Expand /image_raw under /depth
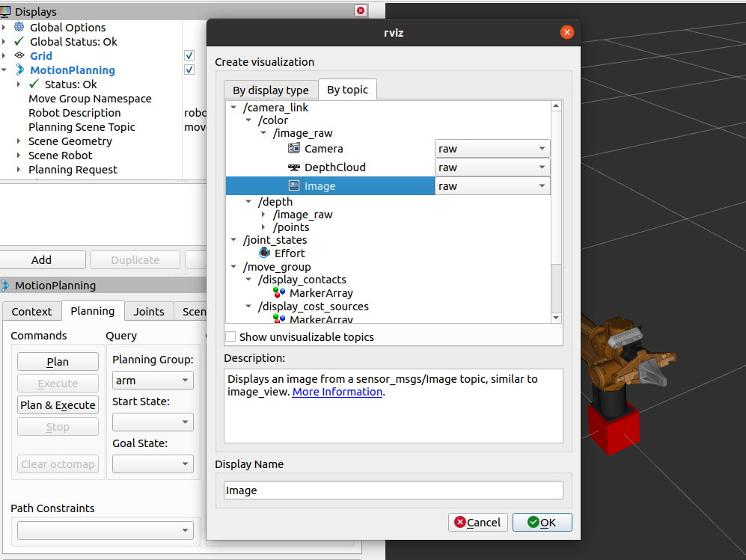Viewport: 746px width, 560px height. point(263,215)
